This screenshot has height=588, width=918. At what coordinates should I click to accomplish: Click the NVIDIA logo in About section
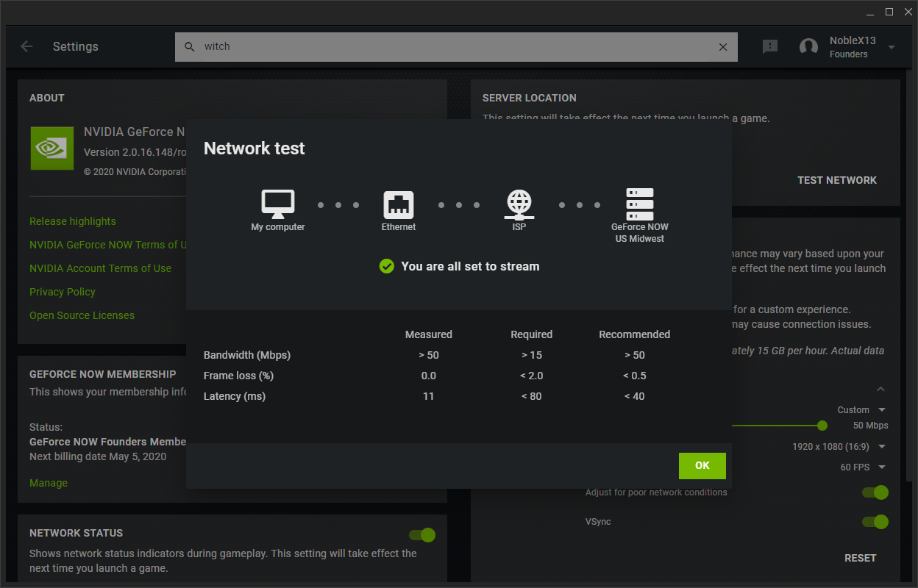pyautogui.click(x=52, y=148)
